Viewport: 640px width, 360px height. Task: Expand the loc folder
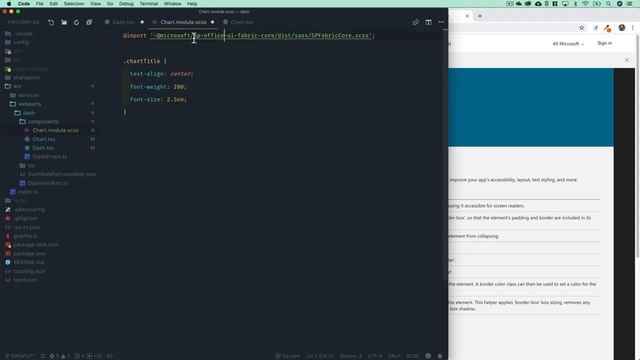click(x=49, y=165)
